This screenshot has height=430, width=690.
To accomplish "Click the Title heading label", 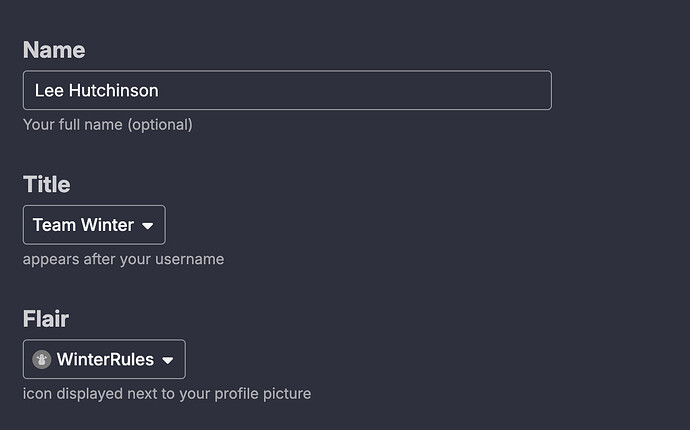I will pyautogui.click(x=47, y=184).
